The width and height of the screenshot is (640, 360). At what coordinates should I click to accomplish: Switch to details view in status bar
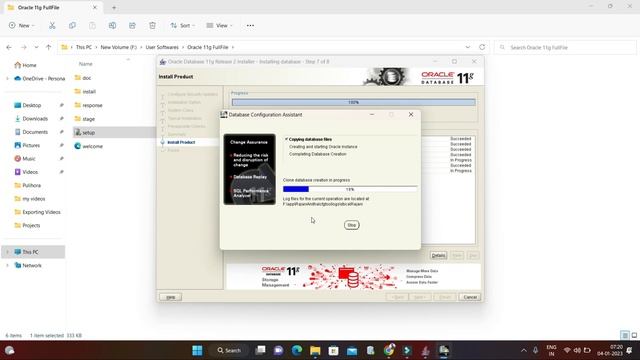[625, 335]
